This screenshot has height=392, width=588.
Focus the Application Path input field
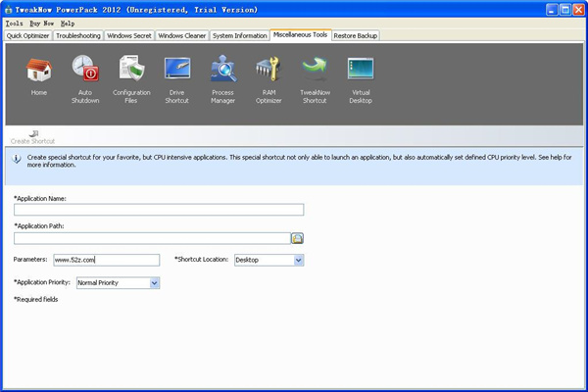152,238
